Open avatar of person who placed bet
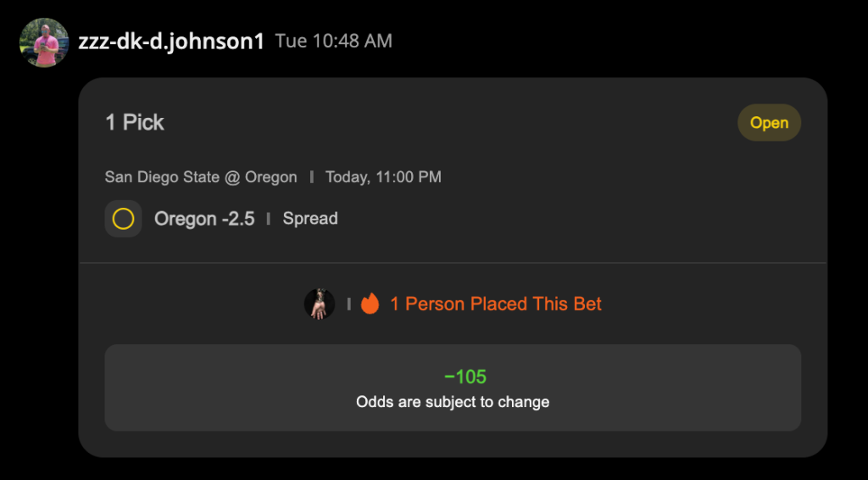 tap(320, 304)
